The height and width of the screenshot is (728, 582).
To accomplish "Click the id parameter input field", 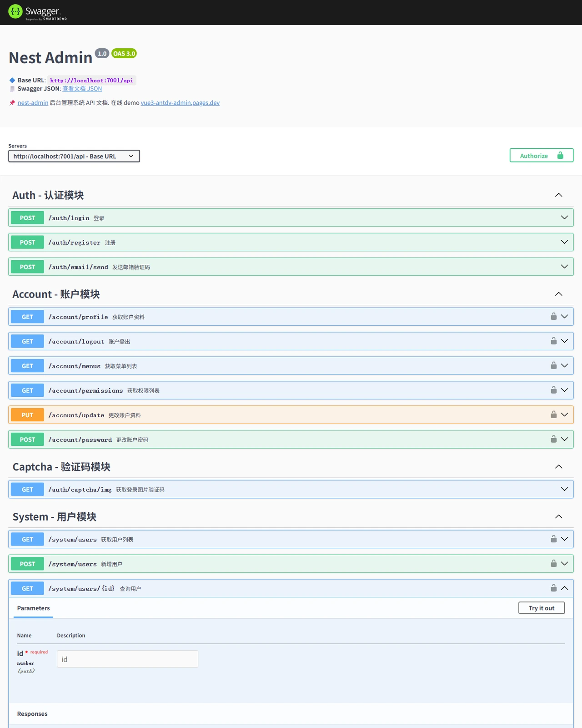I will coord(127,659).
